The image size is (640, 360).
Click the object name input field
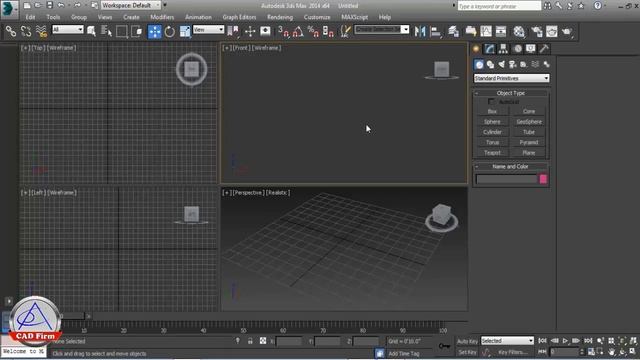tap(507, 179)
